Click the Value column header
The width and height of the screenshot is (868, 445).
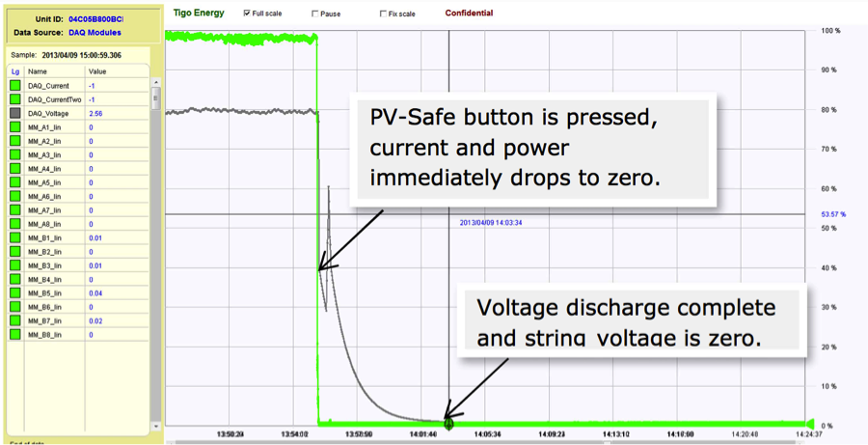click(x=97, y=71)
